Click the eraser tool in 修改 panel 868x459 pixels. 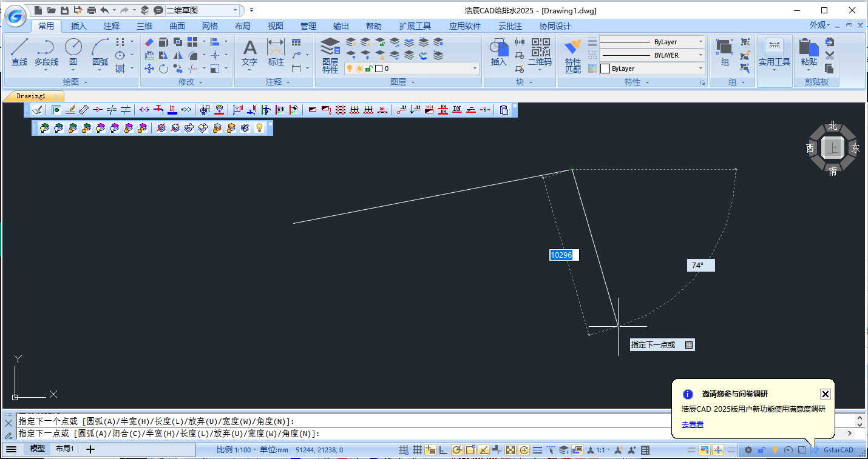pos(150,42)
